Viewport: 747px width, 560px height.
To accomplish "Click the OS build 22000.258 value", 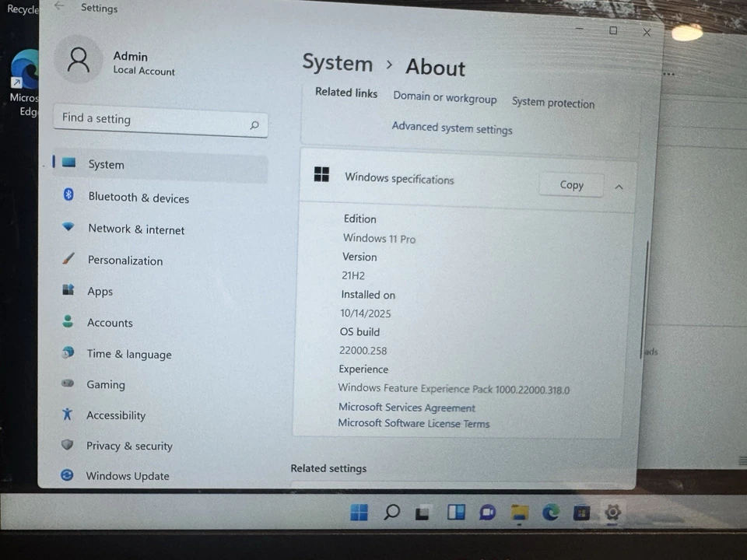I will (x=363, y=351).
